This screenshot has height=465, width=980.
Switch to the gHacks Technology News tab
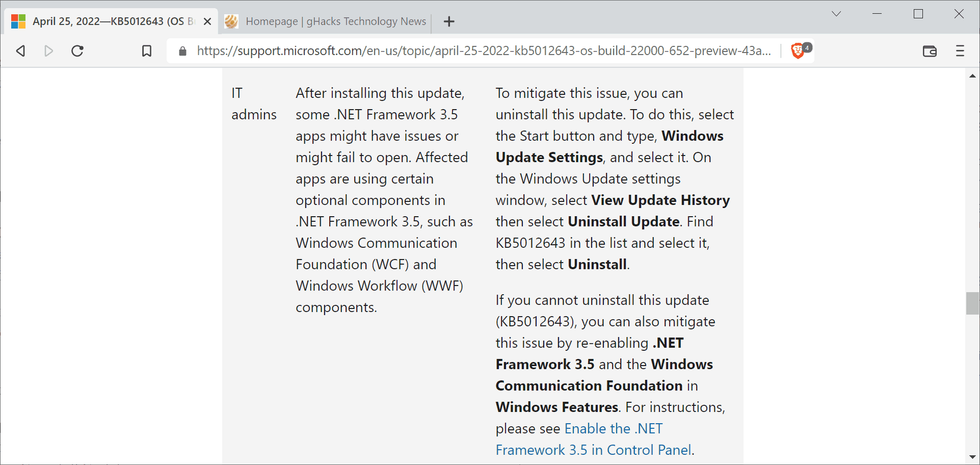[x=336, y=21]
